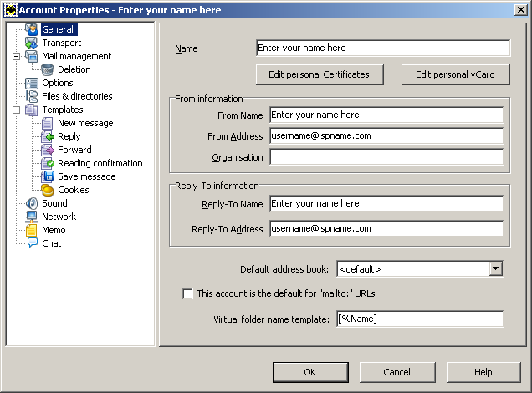Click the Options icon in sidebar

coord(32,83)
